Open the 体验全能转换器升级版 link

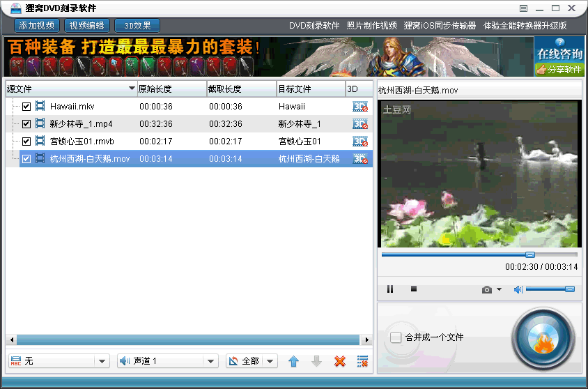click(525, 26)
